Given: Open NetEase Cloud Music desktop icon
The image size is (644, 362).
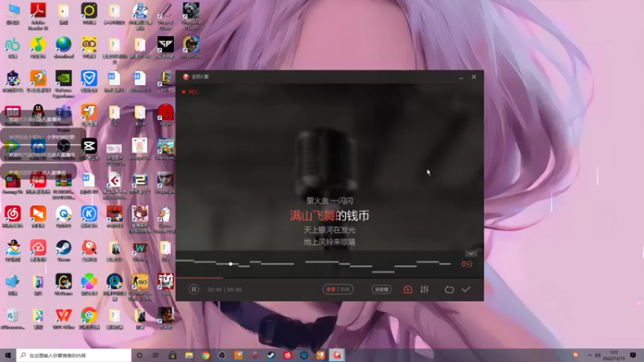Looking at the screenshot, I should point(13,216).
